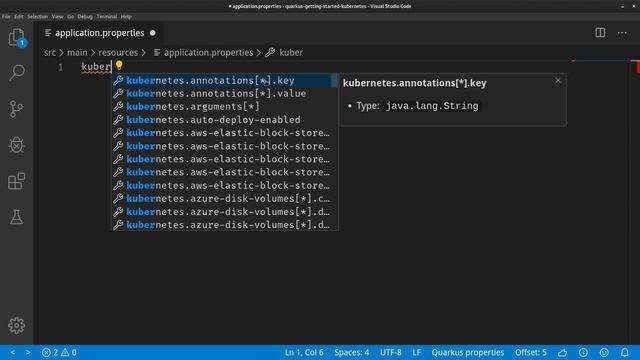Click line number 1 in the gutter
Viewport: 640px width, 360px height.
tap(60, 67)
